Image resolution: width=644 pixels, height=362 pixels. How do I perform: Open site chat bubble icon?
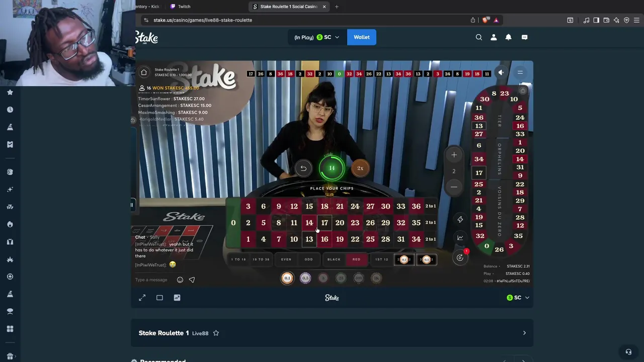(x=524, y=37)
